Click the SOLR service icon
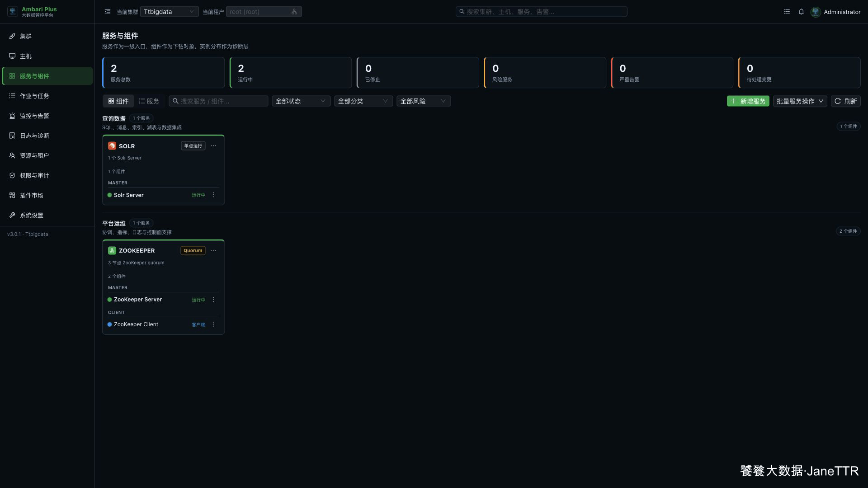Screen dimensions: 868x488 point(112,146)
